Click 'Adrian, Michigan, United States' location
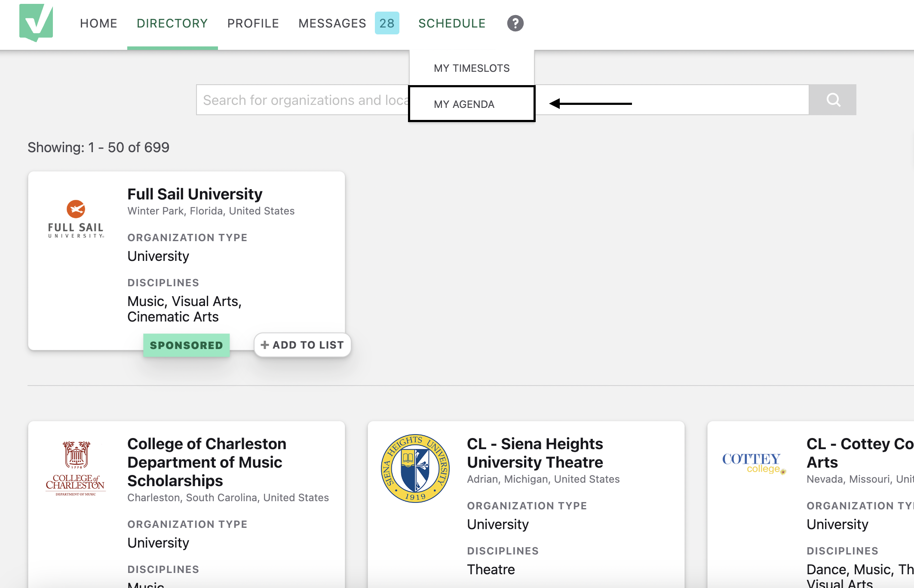This screenshot has width=914, height=588. 543,479
